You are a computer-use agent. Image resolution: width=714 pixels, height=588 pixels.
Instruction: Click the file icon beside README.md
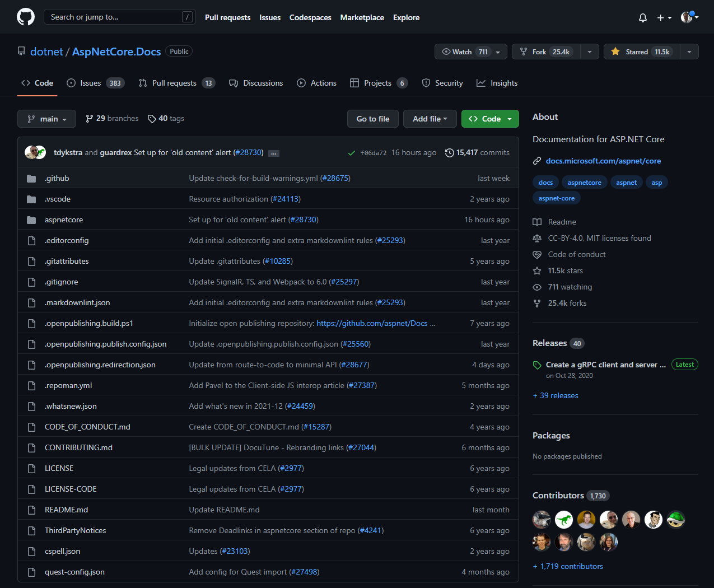point(31,510)
